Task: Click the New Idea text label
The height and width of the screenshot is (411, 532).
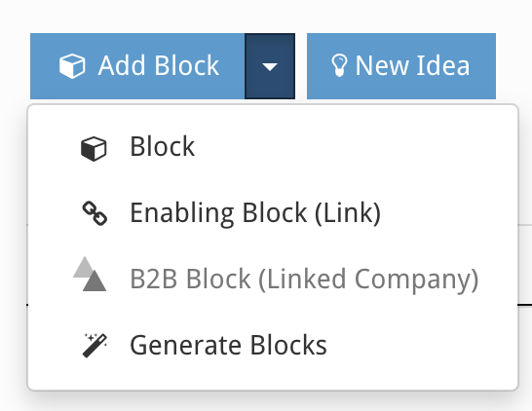Action: point(412,65)
